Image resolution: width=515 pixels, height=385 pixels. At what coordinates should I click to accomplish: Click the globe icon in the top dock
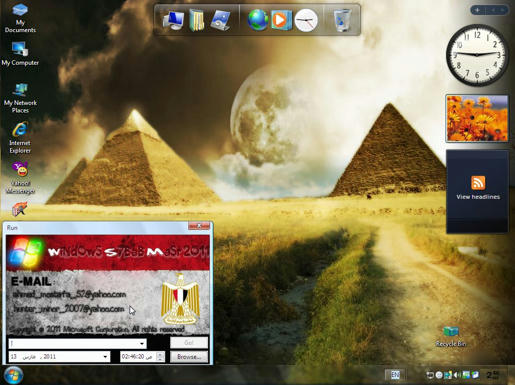pyautogui.click(x=257, y=20)
